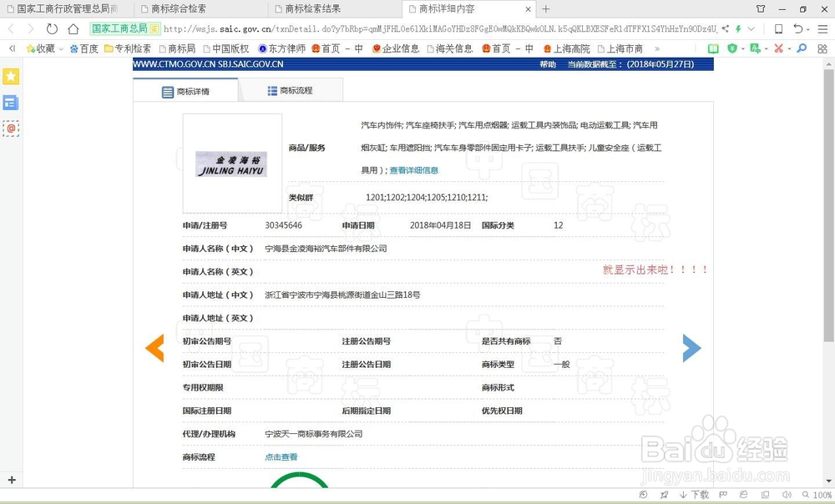Click the share icon in the address bar
Viewport: 835px width, 504px height.
click(x=726, y=28)
